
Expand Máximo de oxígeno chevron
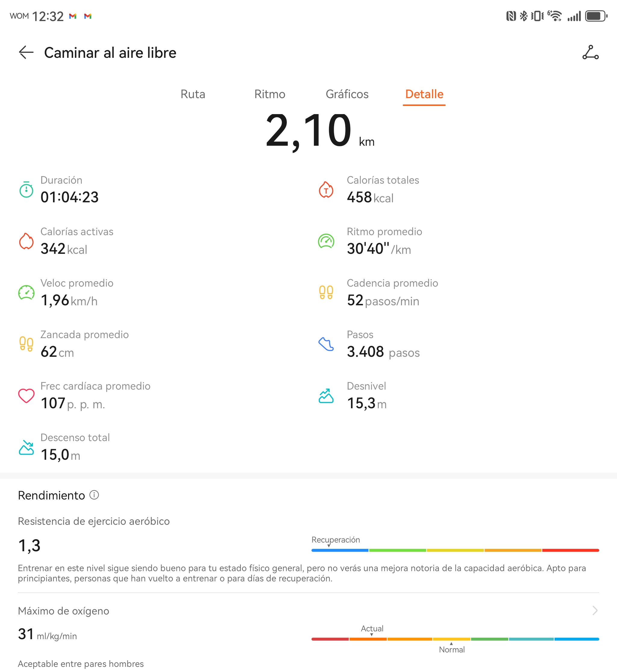tap(595, 610)
